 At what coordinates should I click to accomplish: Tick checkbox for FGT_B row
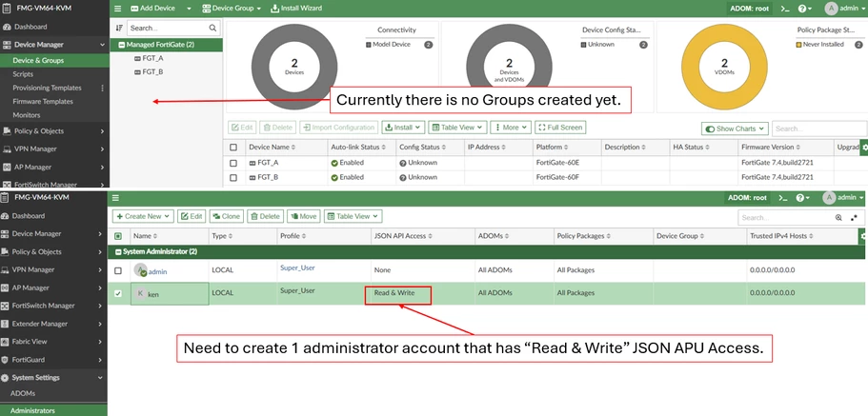pyautogui.click(x=233, y=178)
